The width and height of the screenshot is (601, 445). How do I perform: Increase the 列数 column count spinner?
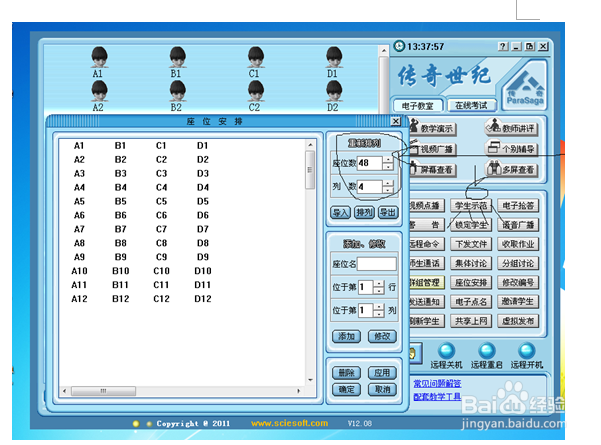388,183
